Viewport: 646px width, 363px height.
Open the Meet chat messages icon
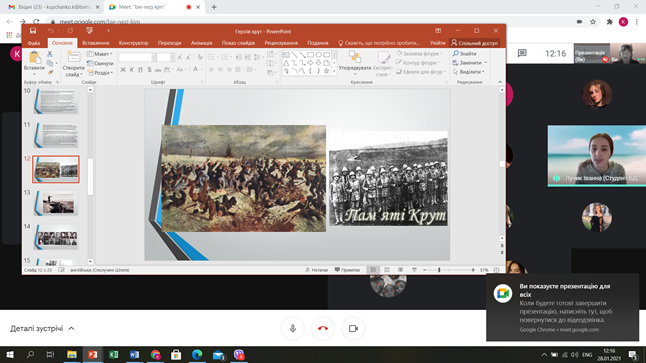tap(522, 54)
